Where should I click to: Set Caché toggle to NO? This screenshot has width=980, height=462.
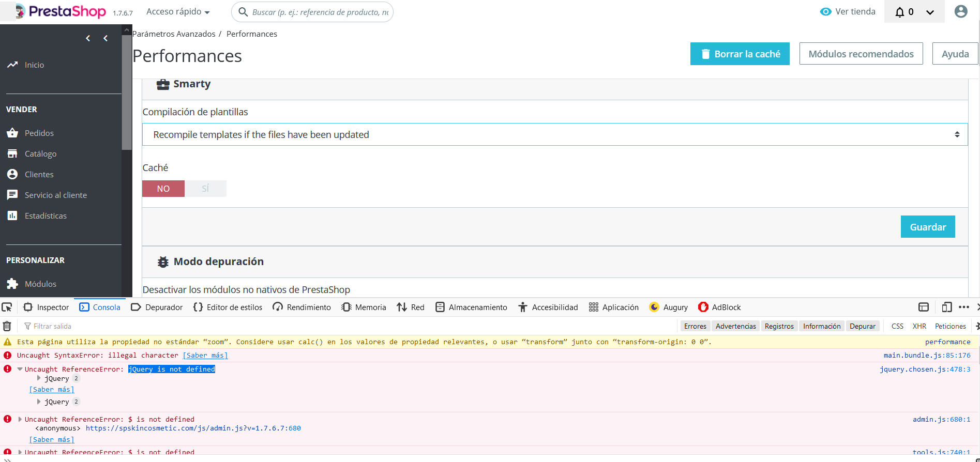click(163, 189)
